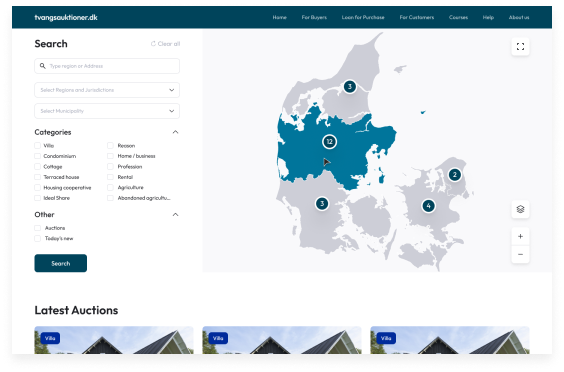The width and height of the screenshot is (564, 372).
Task: Collapse the Categories section chevron
Action: point(175,132)
